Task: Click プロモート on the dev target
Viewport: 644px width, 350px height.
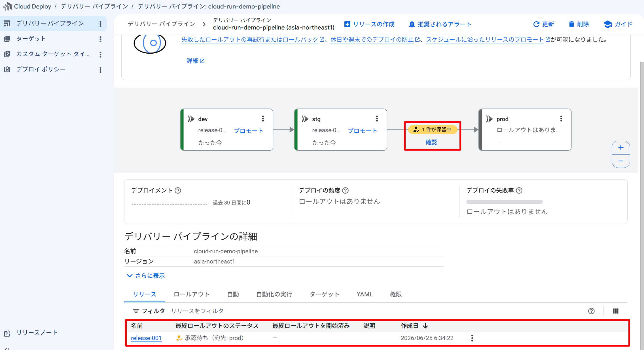Action: 249,131
